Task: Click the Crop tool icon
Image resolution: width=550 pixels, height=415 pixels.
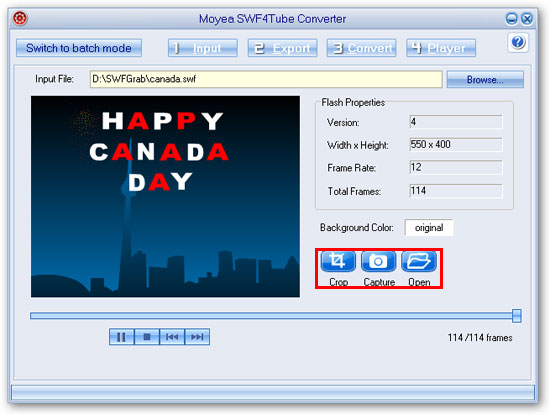Action: [x=338, y=261]
